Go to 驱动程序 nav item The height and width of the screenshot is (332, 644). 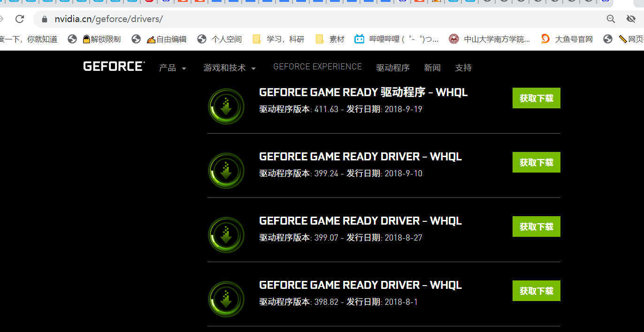pyautogui.click(x=393, y=68)
